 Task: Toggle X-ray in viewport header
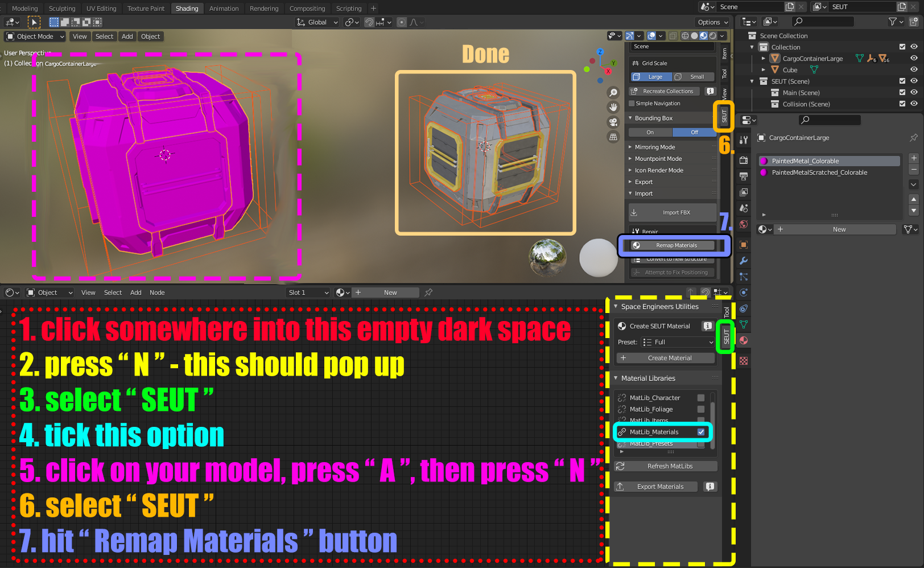pyautogui.click(x=673, y=36)
